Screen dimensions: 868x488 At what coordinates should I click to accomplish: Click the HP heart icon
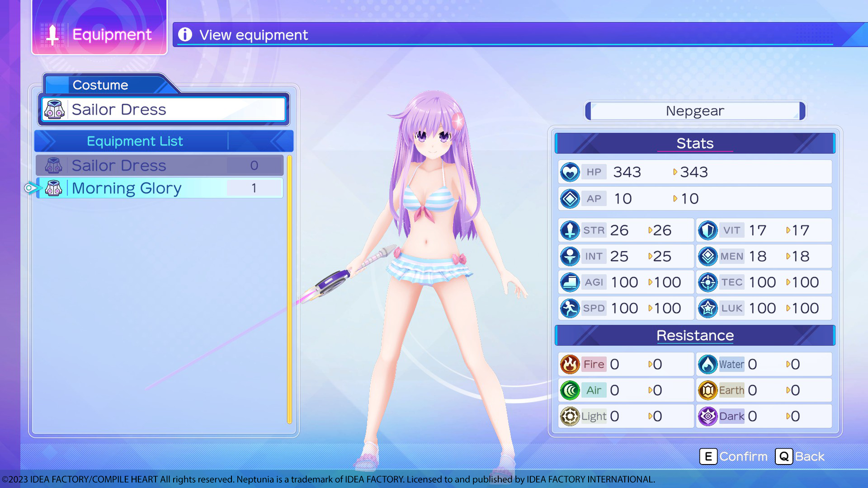570,172
